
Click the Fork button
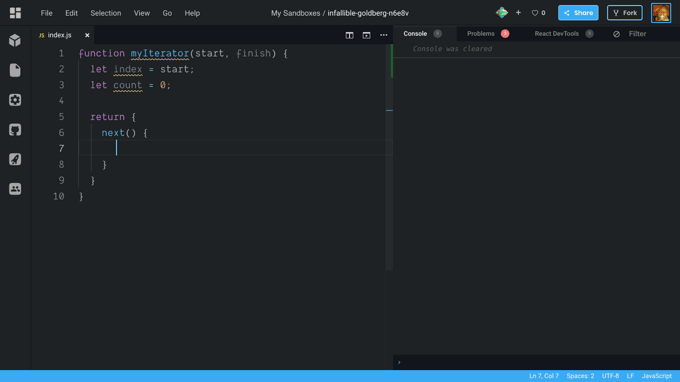click(625, 13)
